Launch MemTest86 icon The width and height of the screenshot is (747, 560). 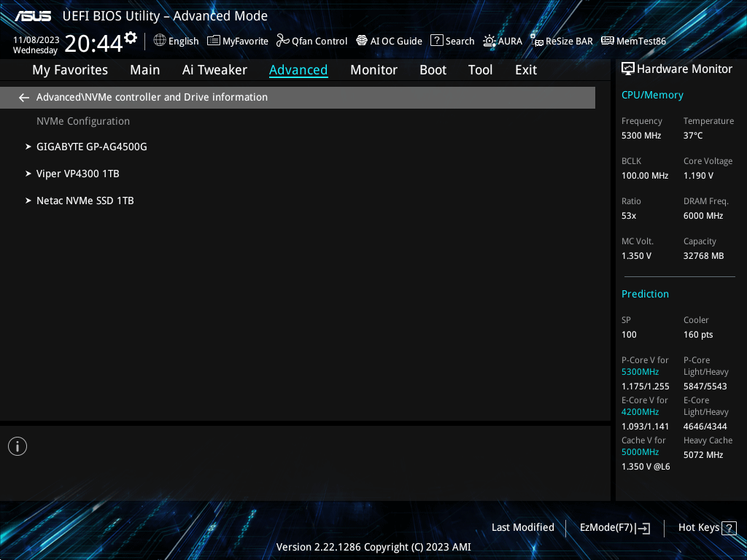click(x=608, y=41)
